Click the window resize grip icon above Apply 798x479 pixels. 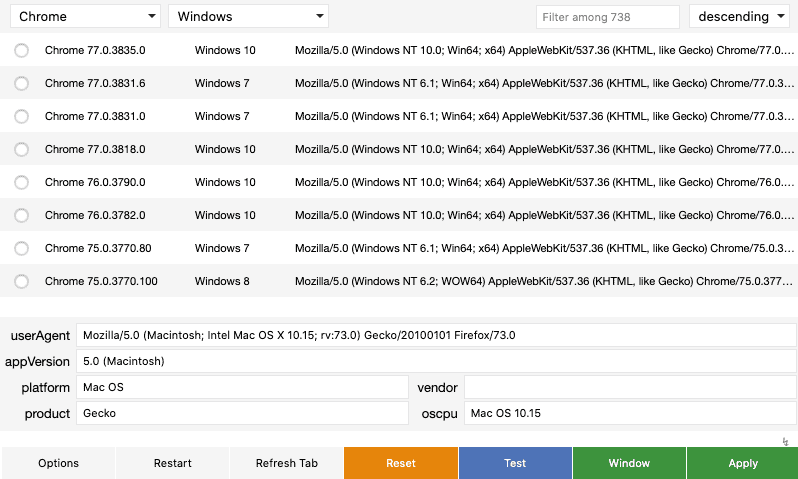pos(785,441)
